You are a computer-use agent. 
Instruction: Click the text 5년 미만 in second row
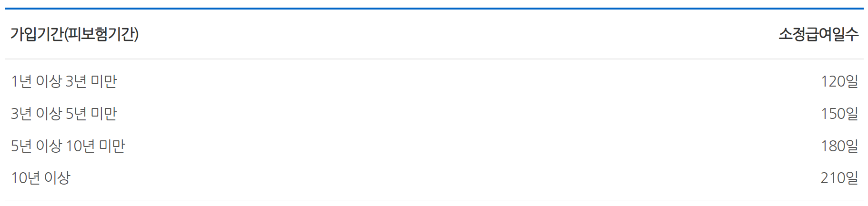(91, 114)
